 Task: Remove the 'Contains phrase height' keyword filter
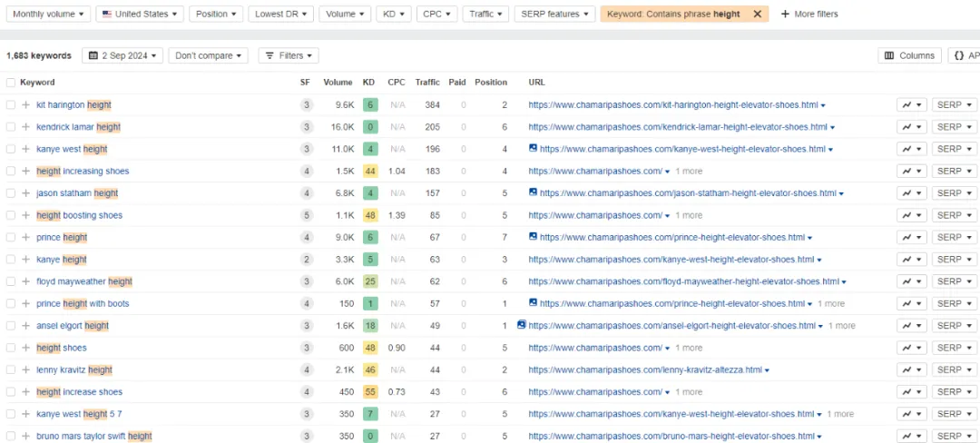(757, 15)
